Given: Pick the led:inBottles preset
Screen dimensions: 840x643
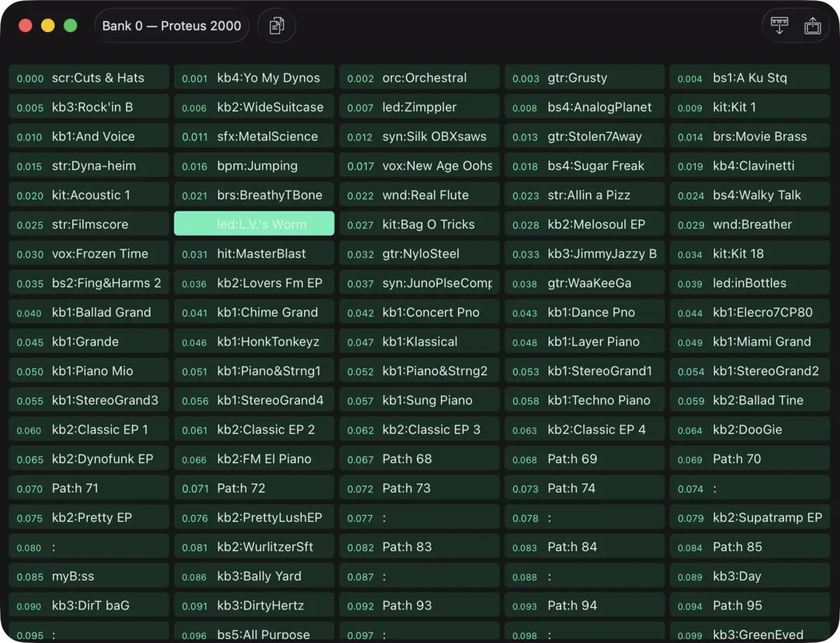Looking at the screenshot, I should (750, 283).
